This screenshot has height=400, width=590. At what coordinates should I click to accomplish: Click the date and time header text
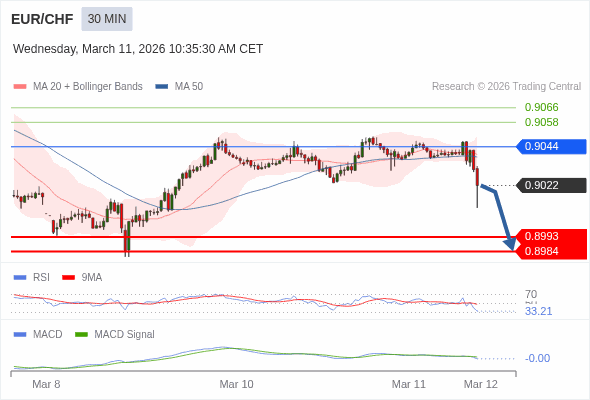click(138, 49)
